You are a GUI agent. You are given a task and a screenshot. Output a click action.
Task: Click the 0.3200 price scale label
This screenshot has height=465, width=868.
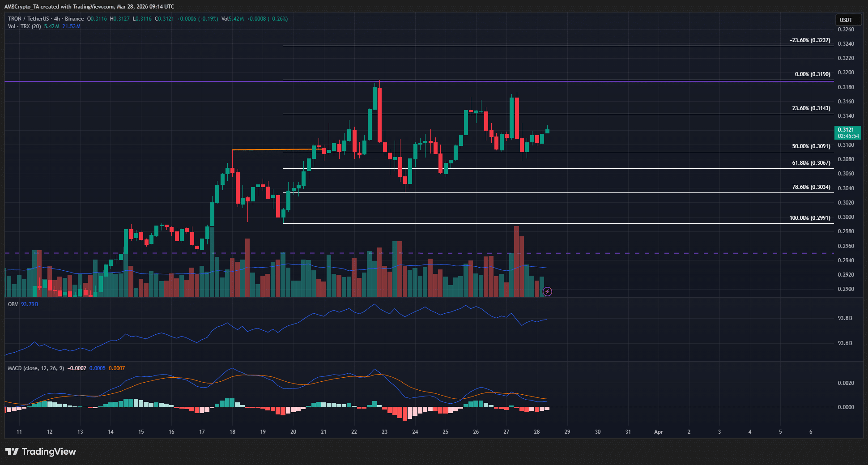pos(846,73)
